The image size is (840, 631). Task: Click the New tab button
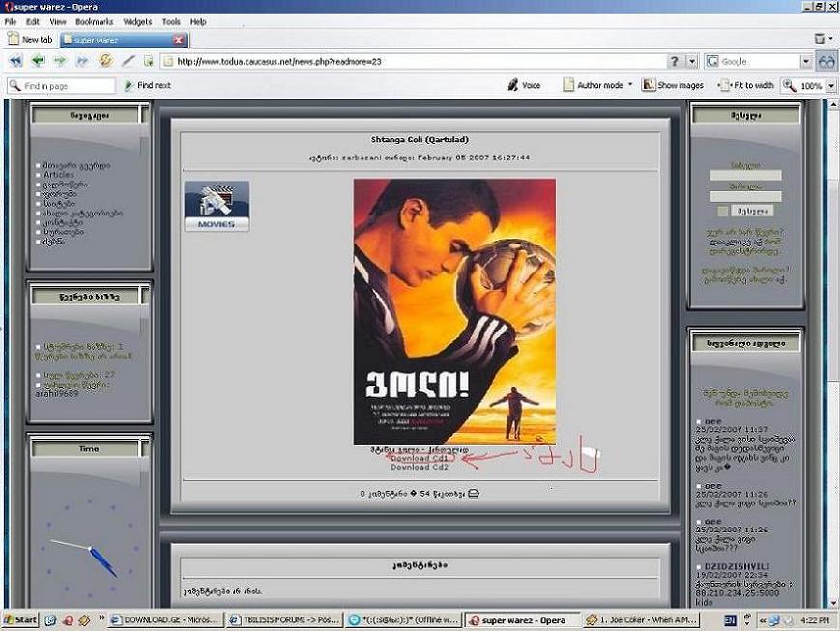tap(30, 39)
